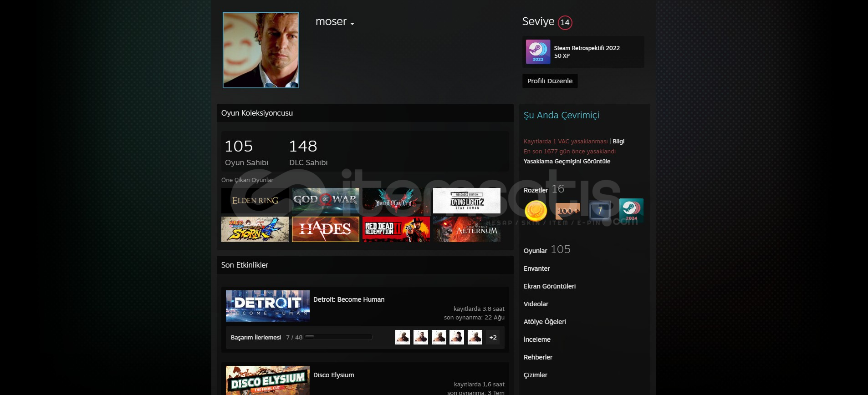Open the New World Aeternum game tile

coord(467,229)
